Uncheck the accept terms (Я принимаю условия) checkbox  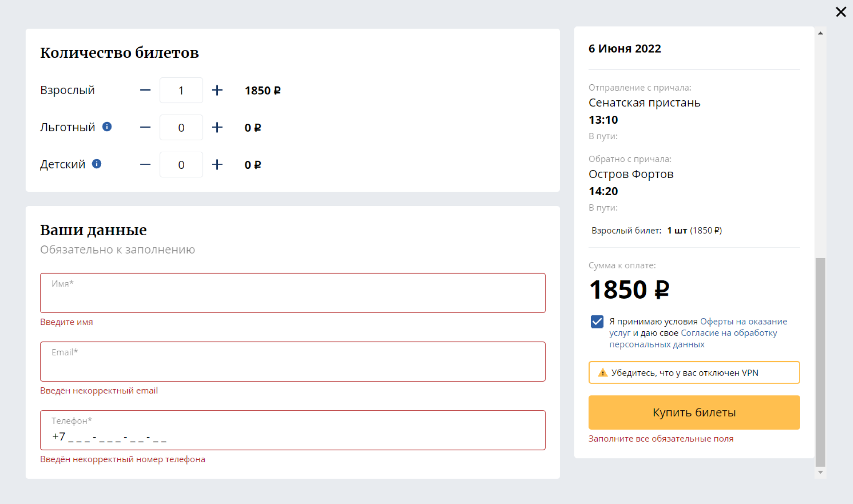[597, 322]
